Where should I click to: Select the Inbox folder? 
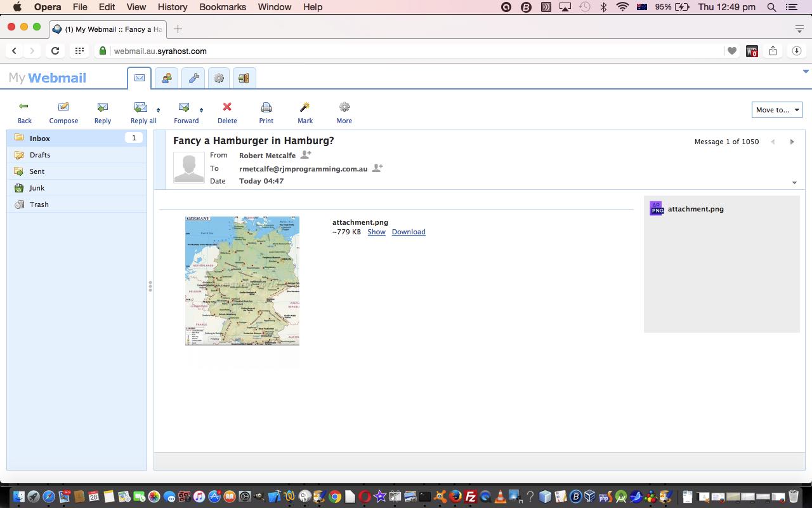(x=77, y=138)
